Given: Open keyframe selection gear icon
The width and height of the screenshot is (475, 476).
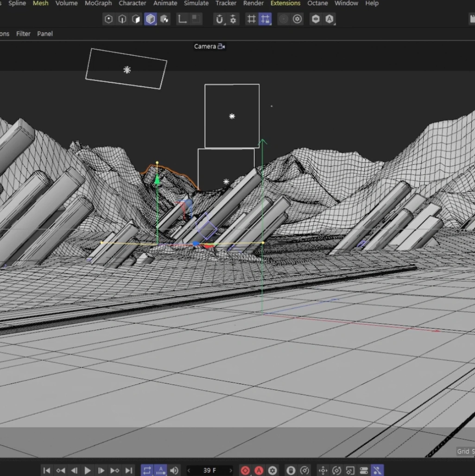Looking at the screenshot, I should 272,470.
